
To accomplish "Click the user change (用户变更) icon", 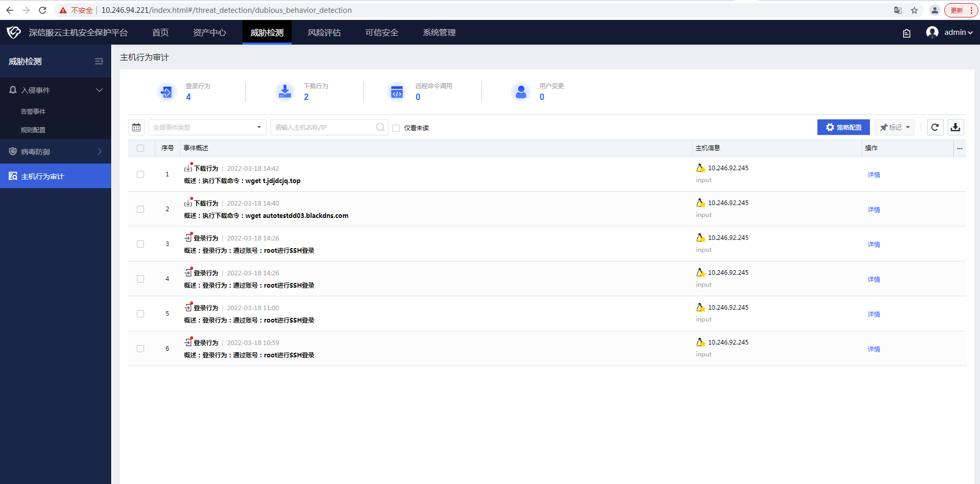I will click(521, 92).
